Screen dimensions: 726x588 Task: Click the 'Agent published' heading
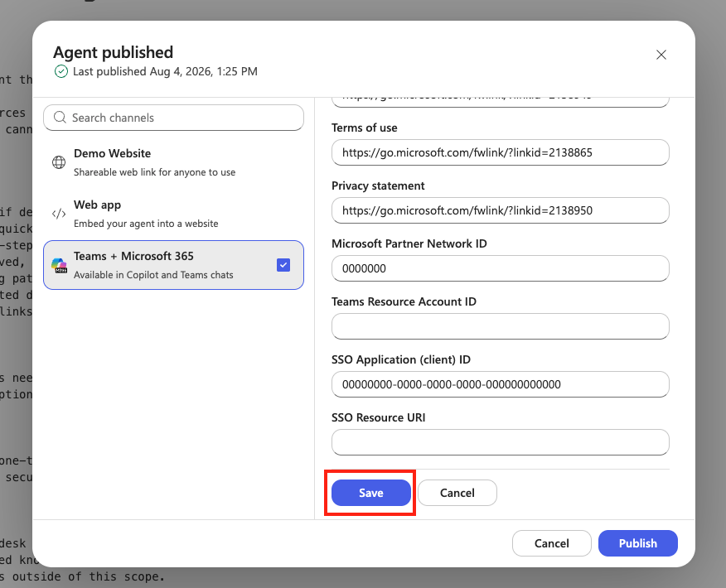tap(113, 52)
